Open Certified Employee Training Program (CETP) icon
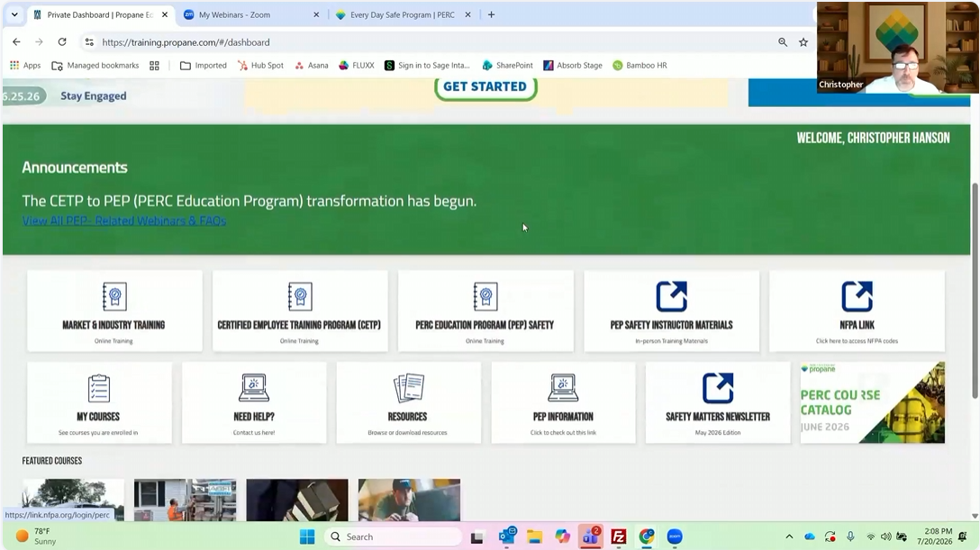 tap(300, 296)
